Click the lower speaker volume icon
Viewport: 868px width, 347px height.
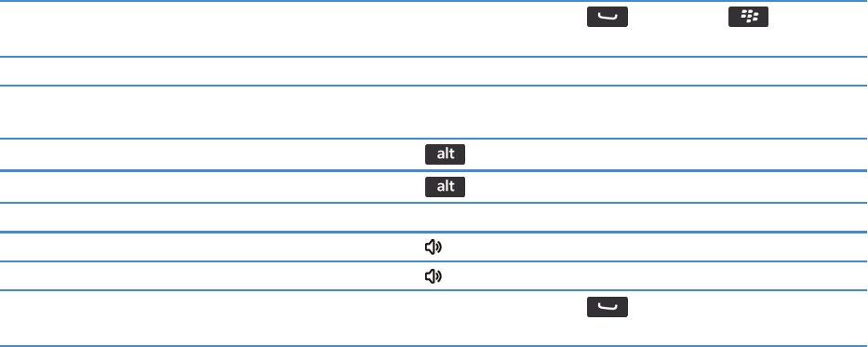point(433,275)
